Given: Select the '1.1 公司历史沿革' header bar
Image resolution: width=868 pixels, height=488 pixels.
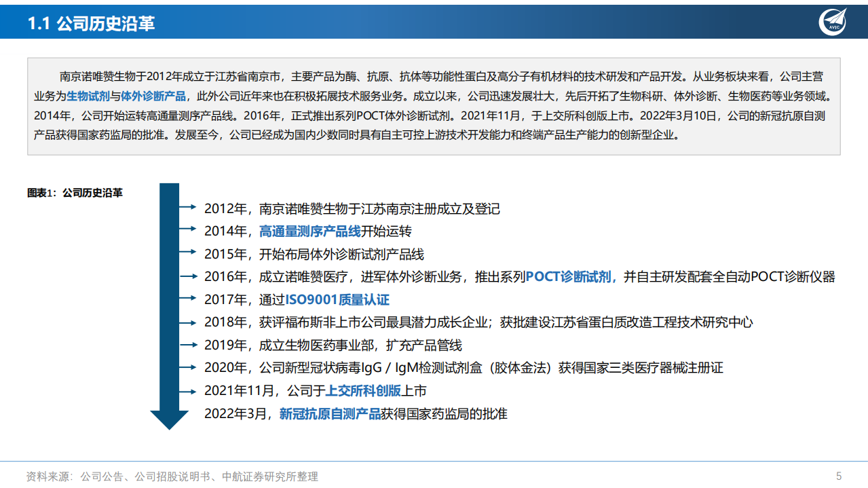Looking at the screenshot, I should point(93,22).
